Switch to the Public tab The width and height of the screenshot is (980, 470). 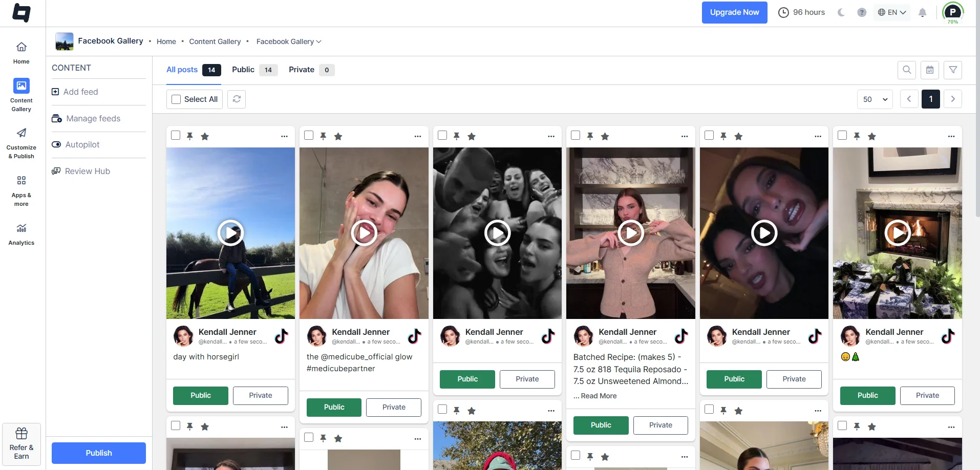(243, 70)
